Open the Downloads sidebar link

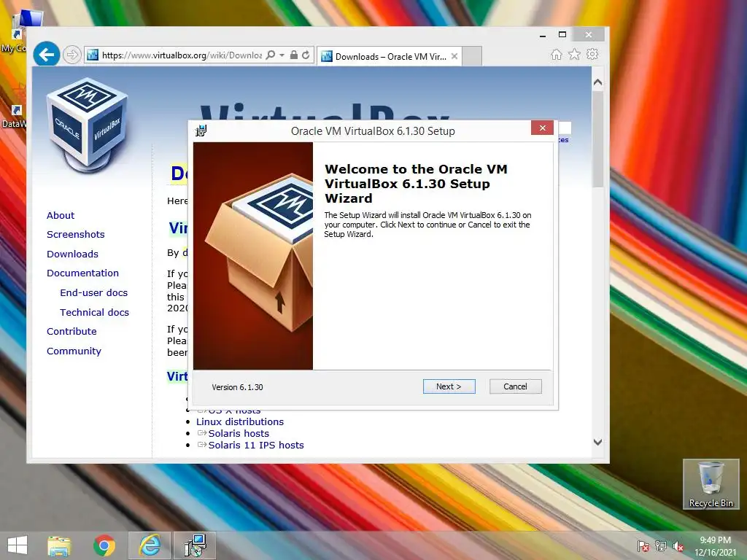pos(72,254)
